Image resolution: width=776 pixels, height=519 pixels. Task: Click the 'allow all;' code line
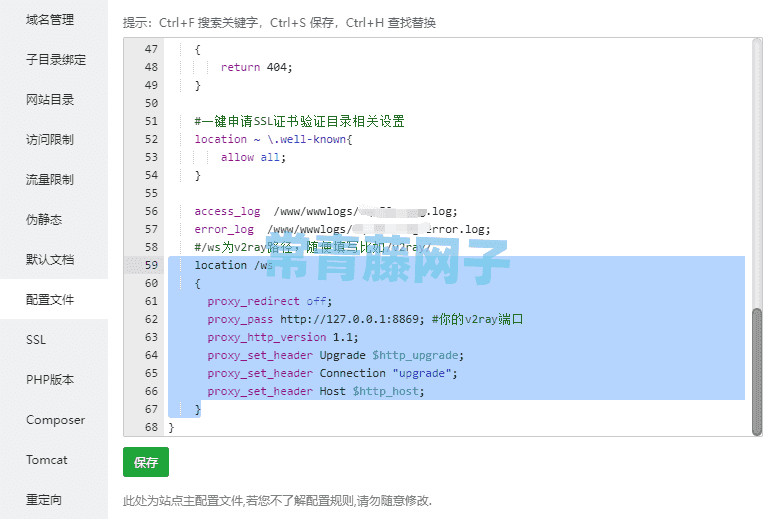point(253,157)
